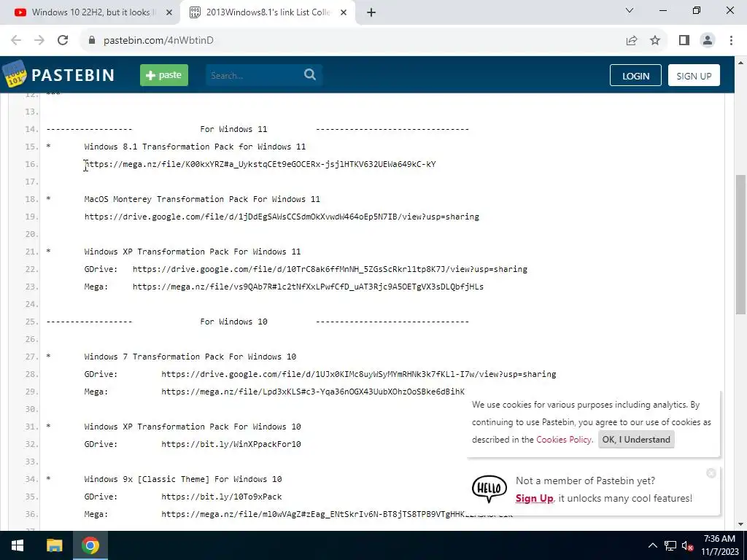Click the padlock site info icon
Screen dimensions: 747x560
pyautogui.click(x=92, y=41)
